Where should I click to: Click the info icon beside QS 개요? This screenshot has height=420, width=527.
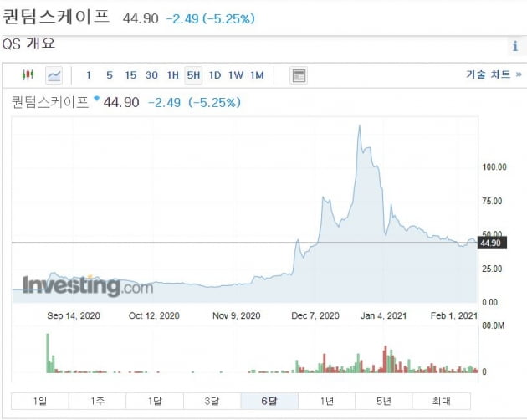515,46
